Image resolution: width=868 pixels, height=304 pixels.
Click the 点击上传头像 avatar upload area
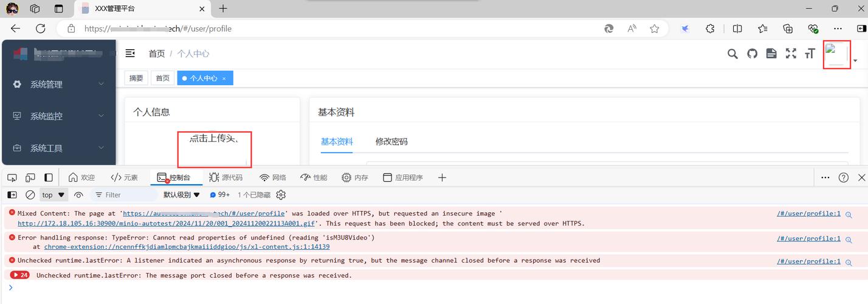point(215,150)
